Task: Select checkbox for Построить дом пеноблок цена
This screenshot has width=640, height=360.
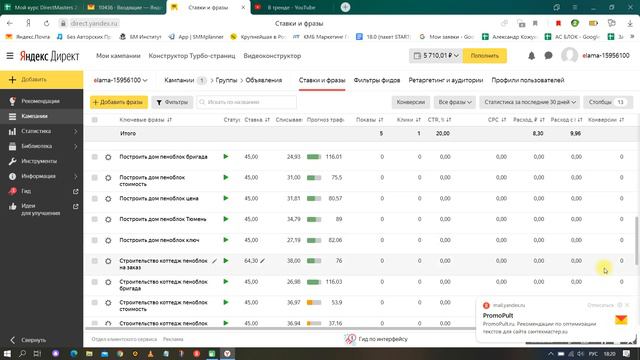Action: [95, 198]
